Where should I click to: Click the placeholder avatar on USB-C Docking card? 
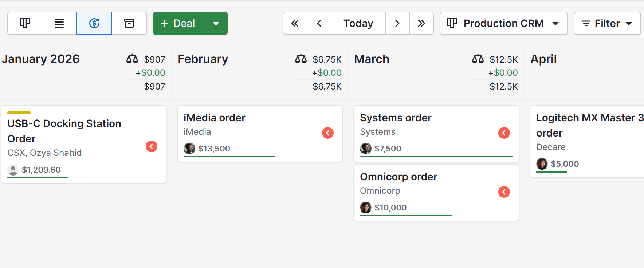[13, 170]
